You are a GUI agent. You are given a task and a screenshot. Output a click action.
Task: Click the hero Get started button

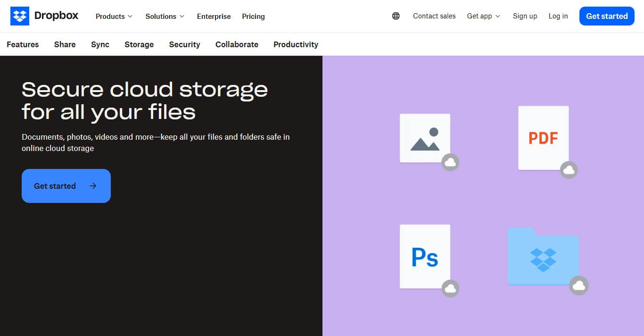point(66,185)
